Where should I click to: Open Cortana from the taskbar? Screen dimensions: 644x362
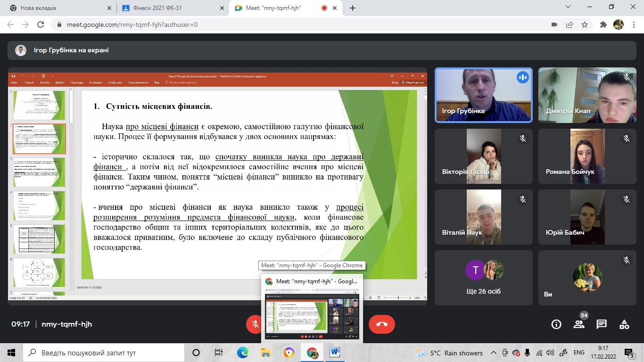tap(196, 353)
